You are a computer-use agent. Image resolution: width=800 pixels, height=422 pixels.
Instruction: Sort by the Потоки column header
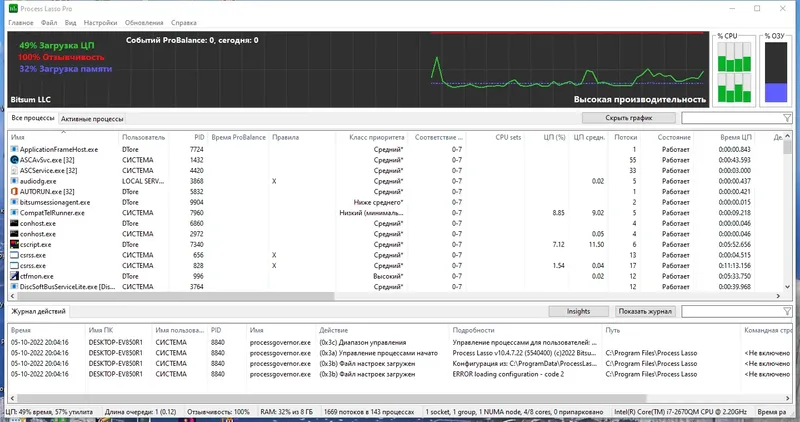click(626, 137)
